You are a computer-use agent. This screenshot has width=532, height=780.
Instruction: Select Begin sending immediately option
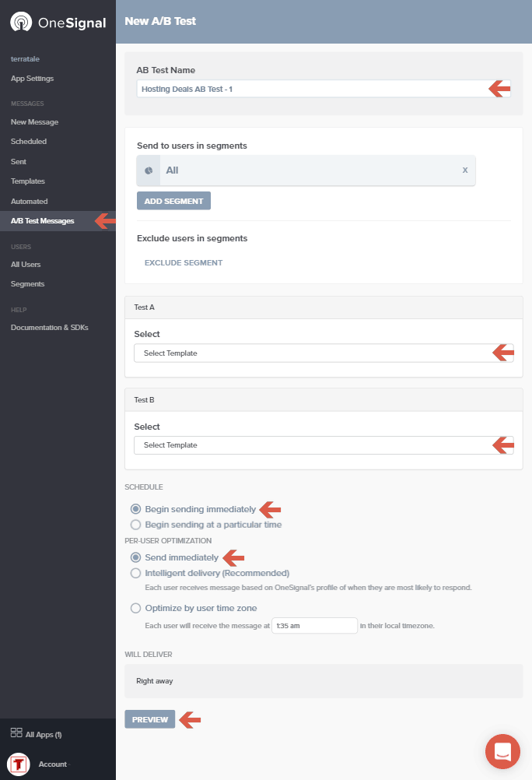click(136, 509)
